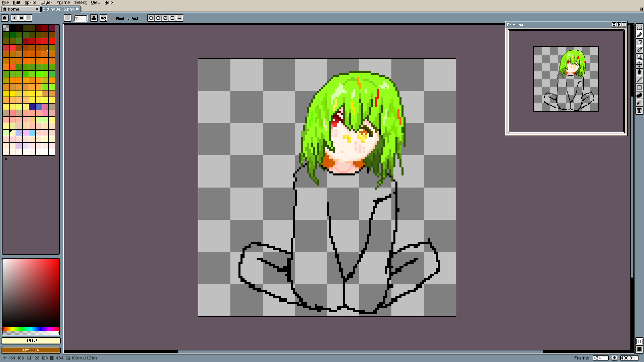Select the transparent mask palette swatch
The image size is (644, 362).
click(x=6, y=28)
